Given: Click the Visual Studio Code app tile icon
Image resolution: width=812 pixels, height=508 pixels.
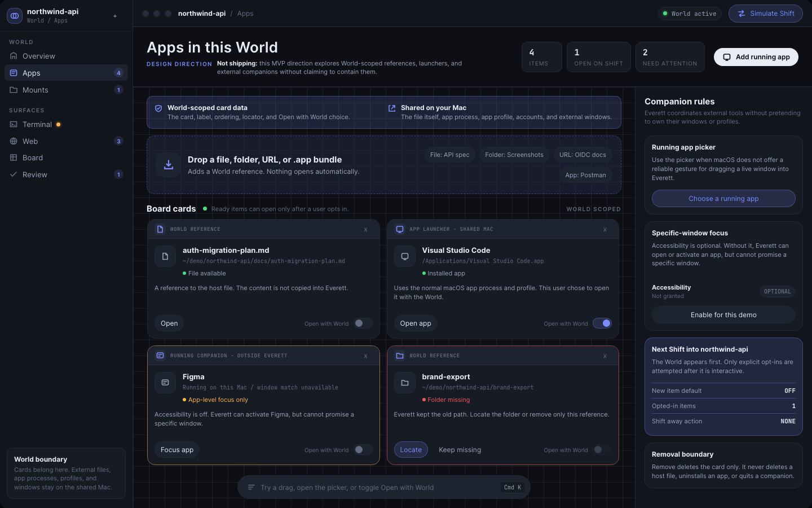Looking at the screenshot, I should 405,256.
